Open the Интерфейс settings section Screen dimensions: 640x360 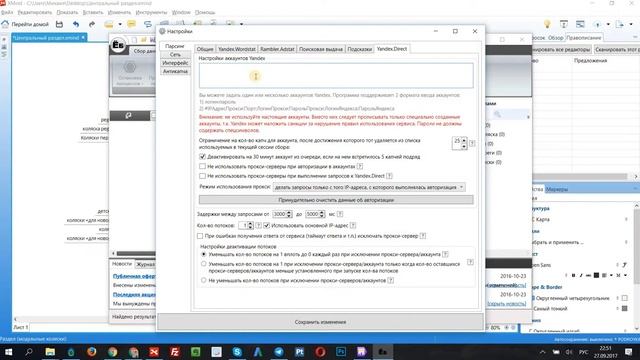coord(175,63)
